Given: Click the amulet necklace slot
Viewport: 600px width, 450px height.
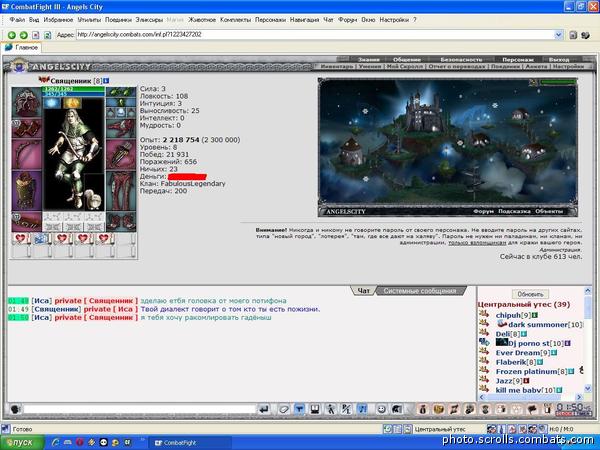Looking at the screenshot, I should pyautogui.click(x=121, y=102).
